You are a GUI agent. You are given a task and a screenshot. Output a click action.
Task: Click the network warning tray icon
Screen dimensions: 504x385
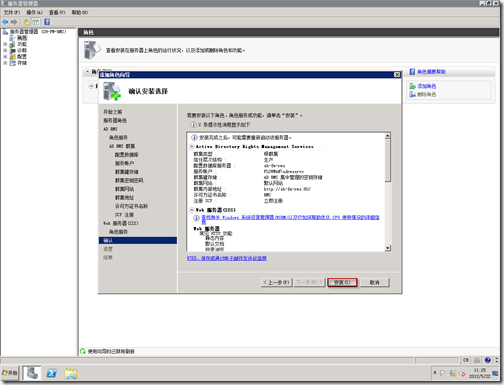click(x=452, y=373)
